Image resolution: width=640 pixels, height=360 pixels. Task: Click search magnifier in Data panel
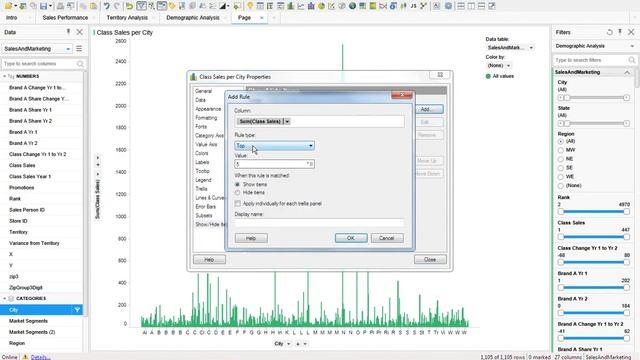(x=80, y=64)
